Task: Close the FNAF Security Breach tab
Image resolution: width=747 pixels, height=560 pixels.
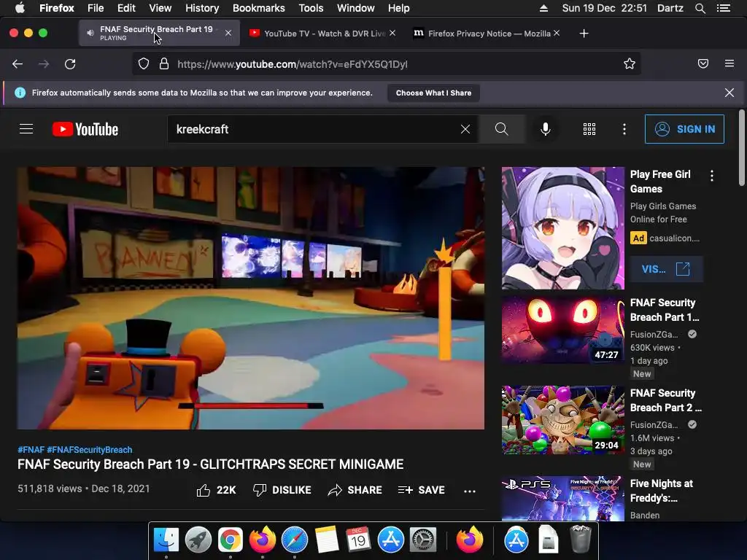Action: [x=228, y=33]
